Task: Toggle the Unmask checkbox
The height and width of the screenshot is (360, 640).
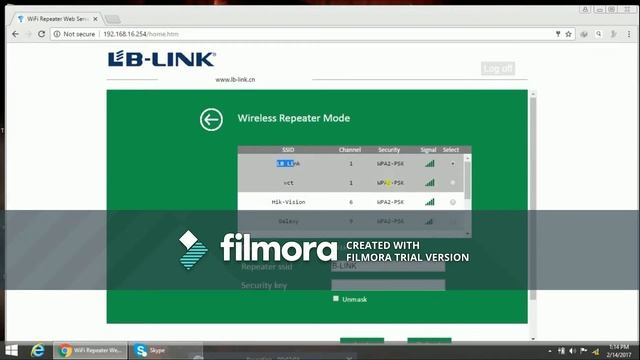Action: (336, 299)
